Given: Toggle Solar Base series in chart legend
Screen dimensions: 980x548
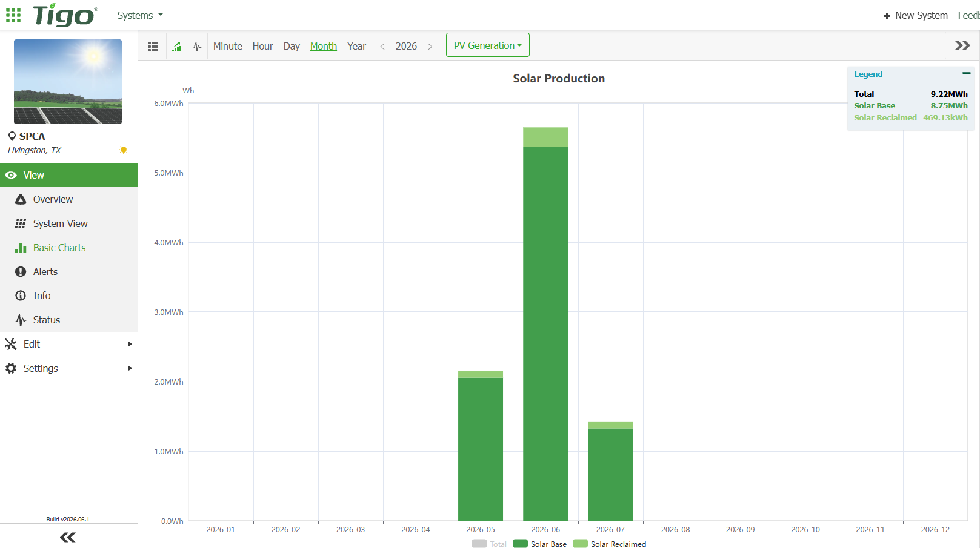Looking at the screenshot, I should [x=539, y=544].
